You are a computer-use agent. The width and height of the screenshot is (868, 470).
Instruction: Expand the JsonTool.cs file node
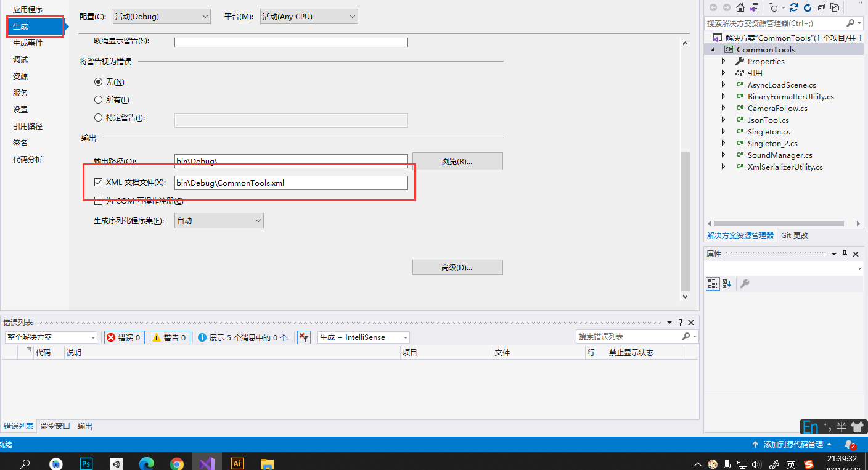click(724, 120)
